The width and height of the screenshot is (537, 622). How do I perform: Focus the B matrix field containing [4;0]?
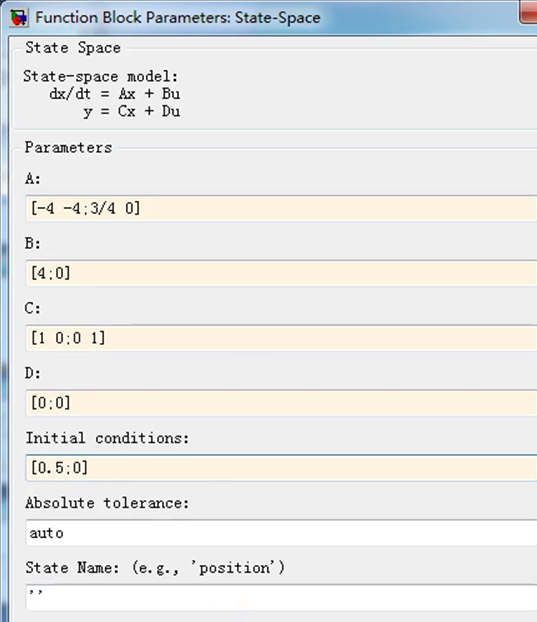pos(281,273)
